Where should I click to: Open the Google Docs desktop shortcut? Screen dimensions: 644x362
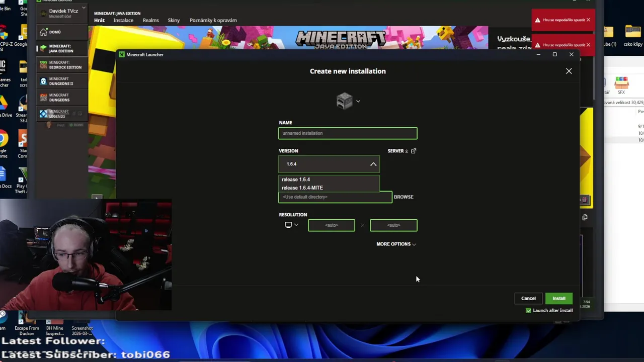tap(5, 177)
